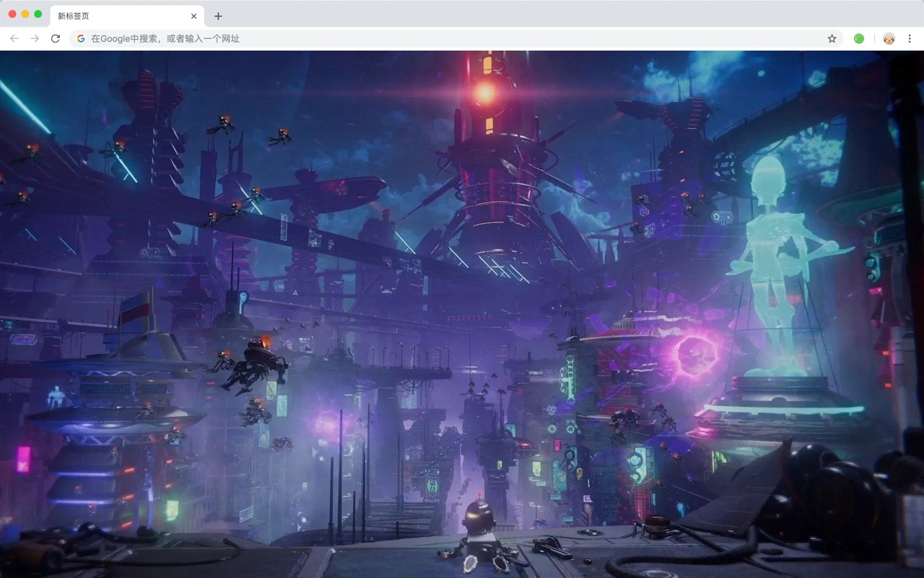Screen dimensions: 924x578
Task: Maximize the window with the green button
Action: (38, 14)
